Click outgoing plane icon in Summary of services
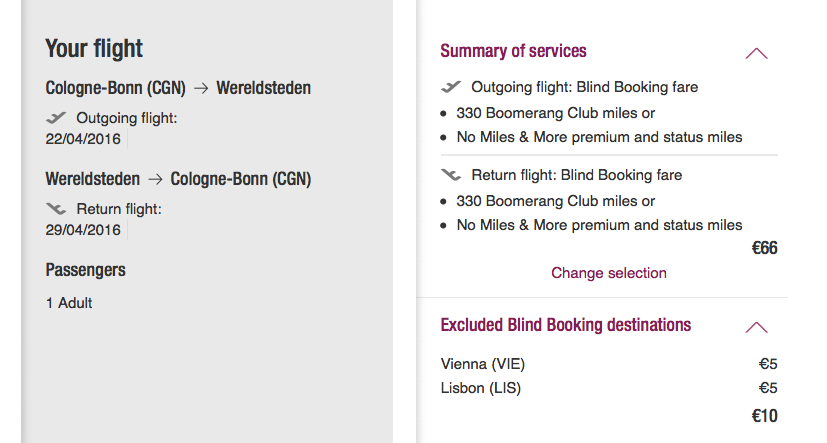827x443 pixels. 452,87
